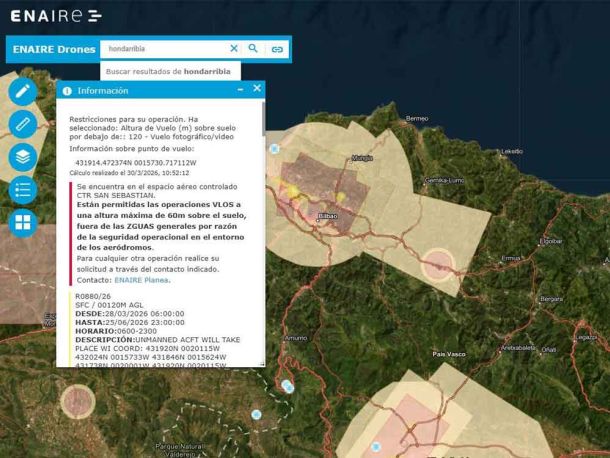610x458 pixels.
Task: Click the info icon beside Información
Action: [67, 90]
